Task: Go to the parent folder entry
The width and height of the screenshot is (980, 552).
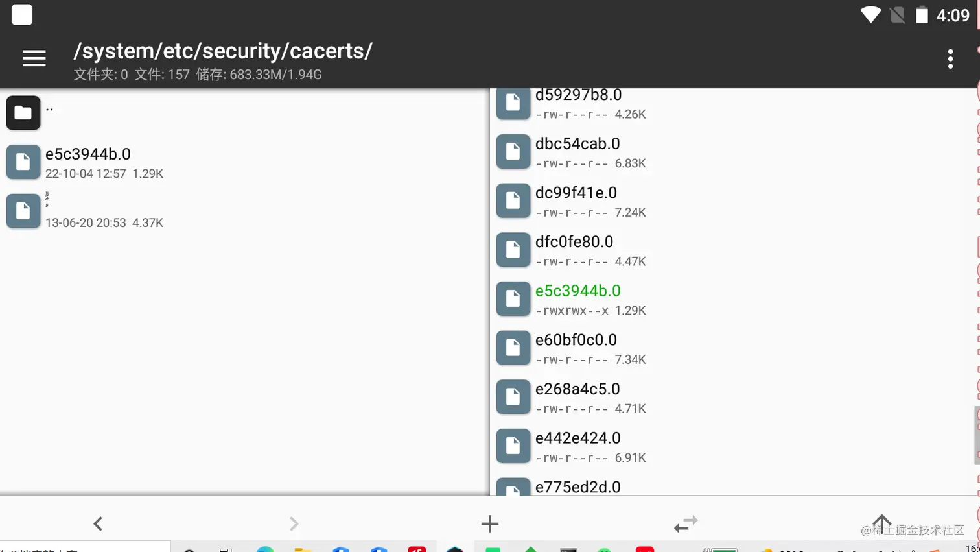Action: tap(23, 113)
